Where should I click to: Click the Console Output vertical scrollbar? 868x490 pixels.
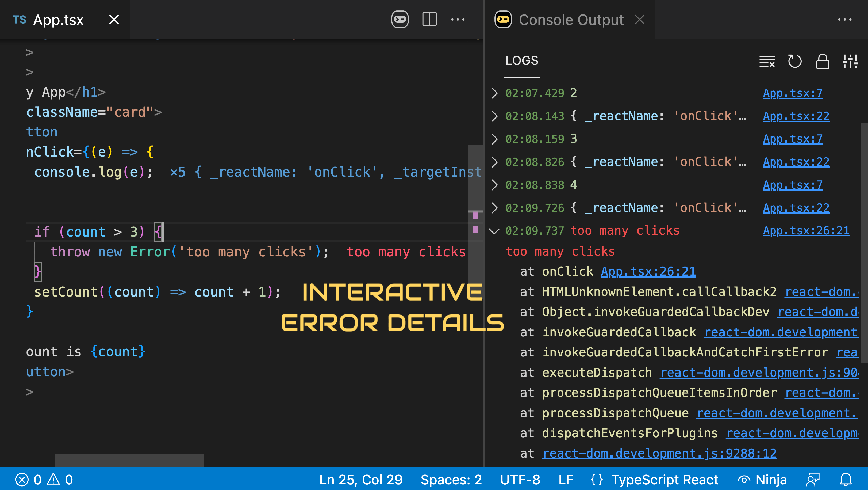point(864,243)
